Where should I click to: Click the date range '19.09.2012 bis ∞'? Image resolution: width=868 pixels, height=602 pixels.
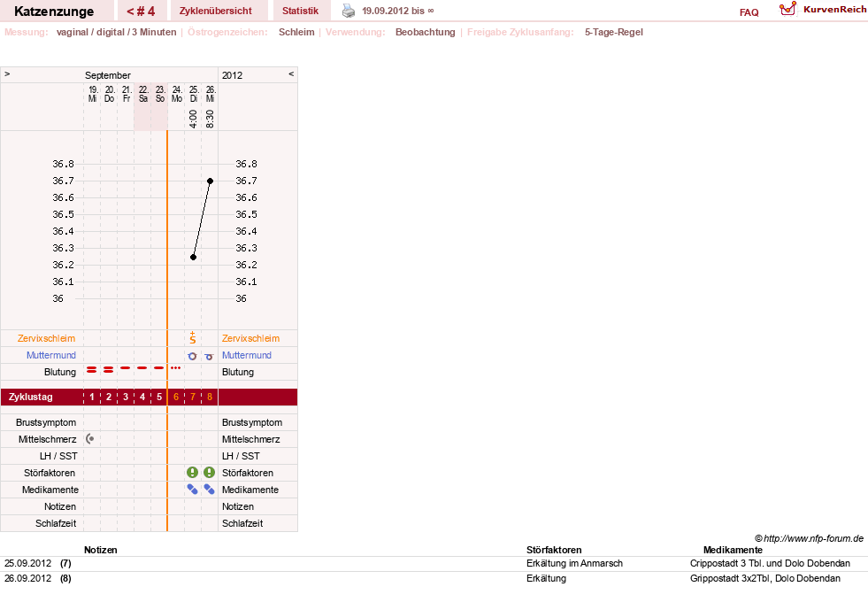(398, 12)
